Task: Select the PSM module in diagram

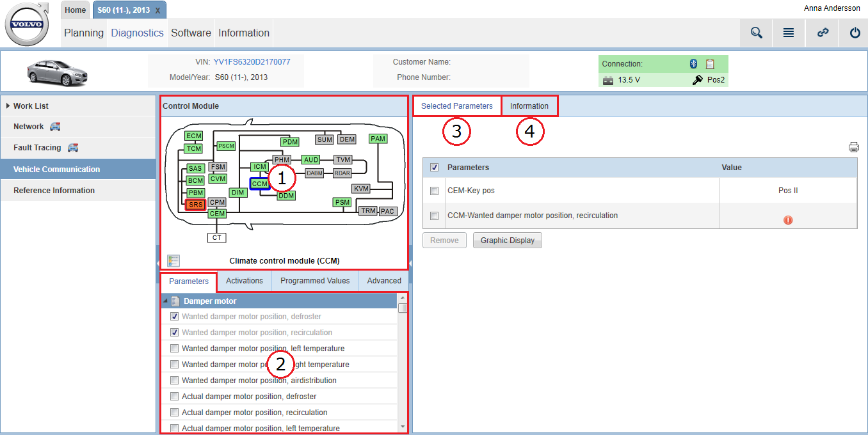Action: 342,203
